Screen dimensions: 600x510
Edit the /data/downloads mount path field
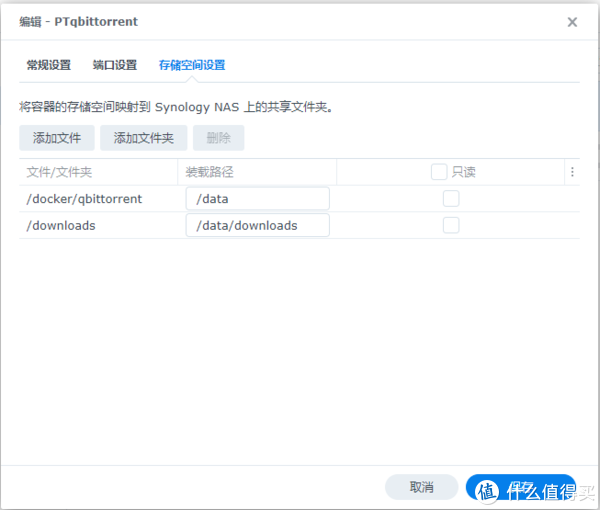258,225
